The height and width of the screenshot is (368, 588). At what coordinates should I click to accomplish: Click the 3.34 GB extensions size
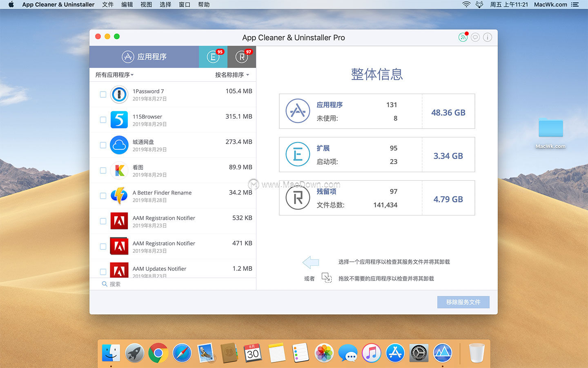[448, 156]
